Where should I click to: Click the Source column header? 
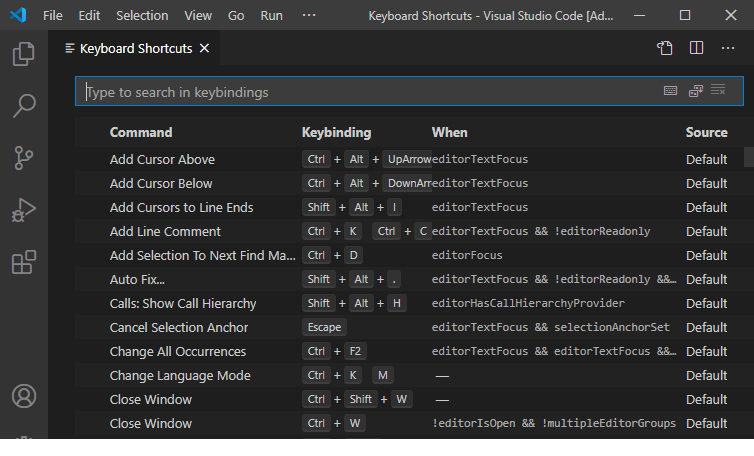pos(706,132)
